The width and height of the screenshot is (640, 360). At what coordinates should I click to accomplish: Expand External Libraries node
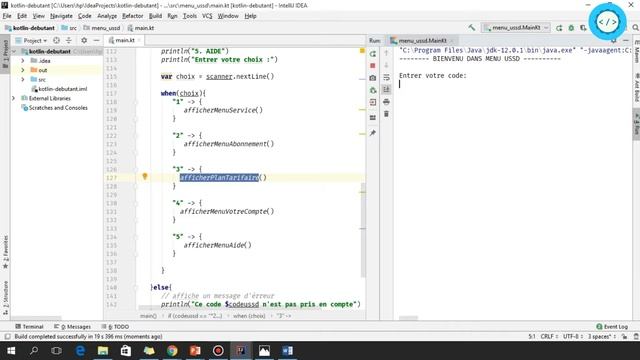(13, 98)
